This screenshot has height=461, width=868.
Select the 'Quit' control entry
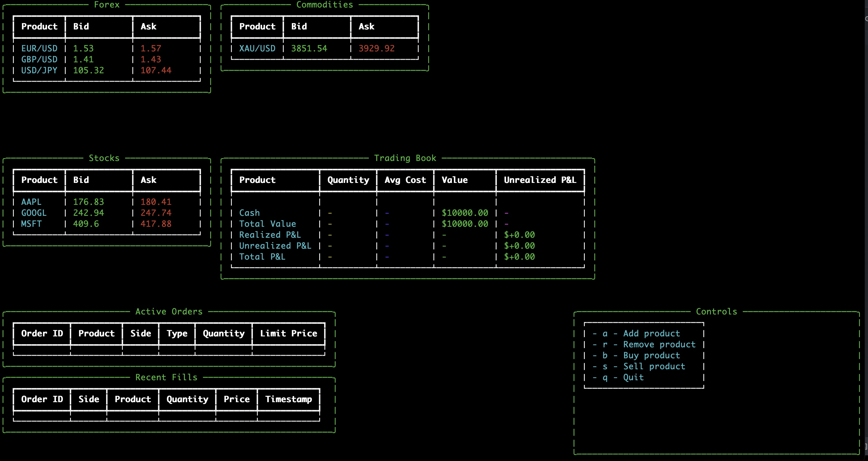point(633,377)
